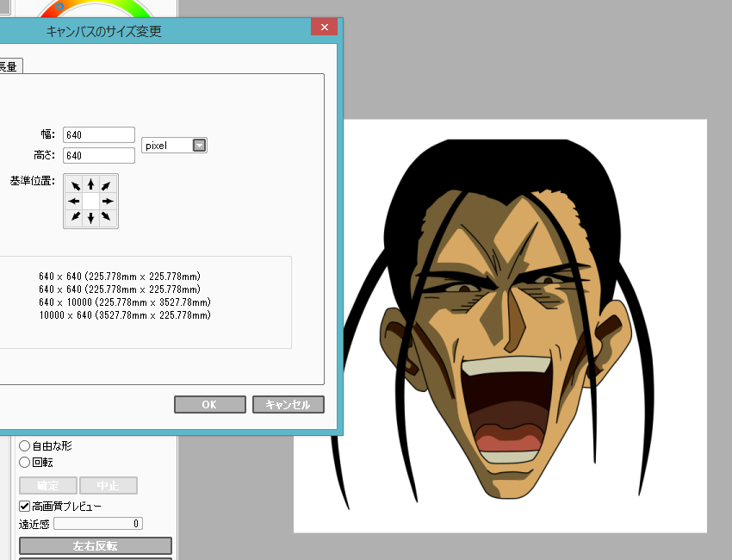Open the pixel unit dropdown
Screen dimensions: 732x560
(199, 146)
